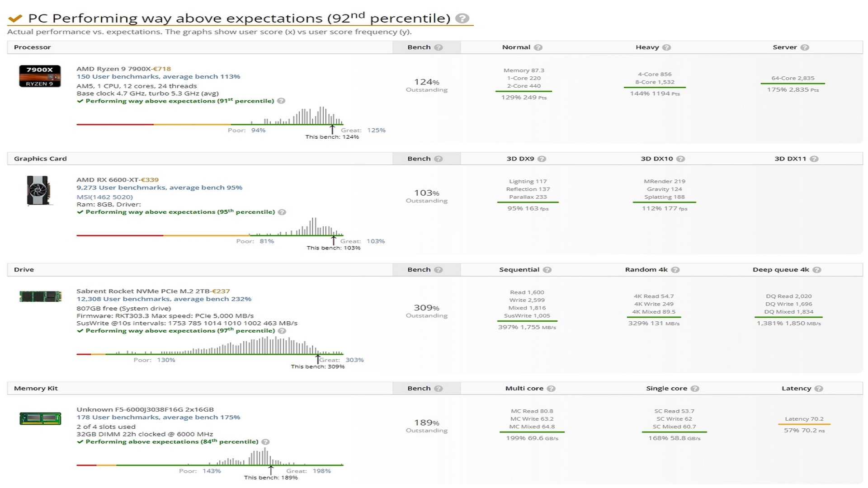Image resolution: width=868 pixels, height=488 pixels.
Task: Click help icon after memory 84th percentile text
Action: 265,442
